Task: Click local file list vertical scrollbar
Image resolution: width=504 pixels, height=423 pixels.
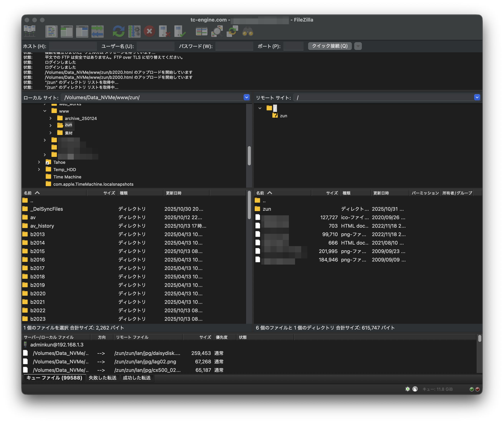Action: pyautogui.click(x=249, y=205)
